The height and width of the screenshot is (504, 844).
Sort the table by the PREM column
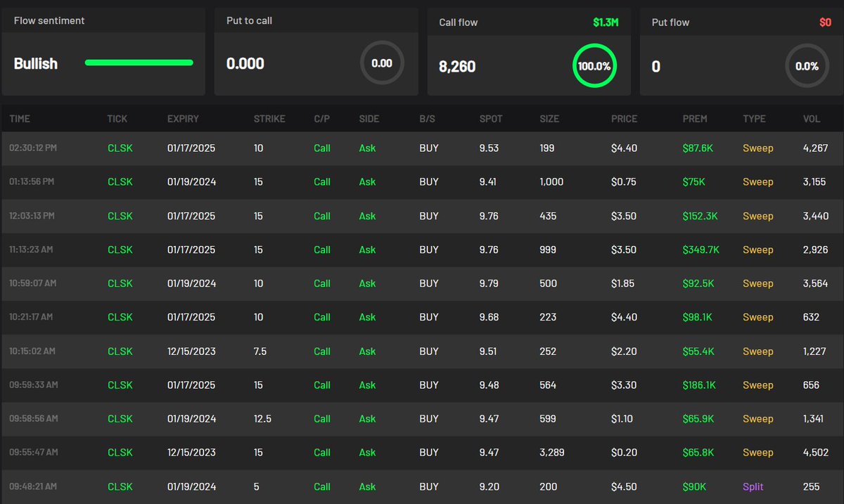coord(695,118)
